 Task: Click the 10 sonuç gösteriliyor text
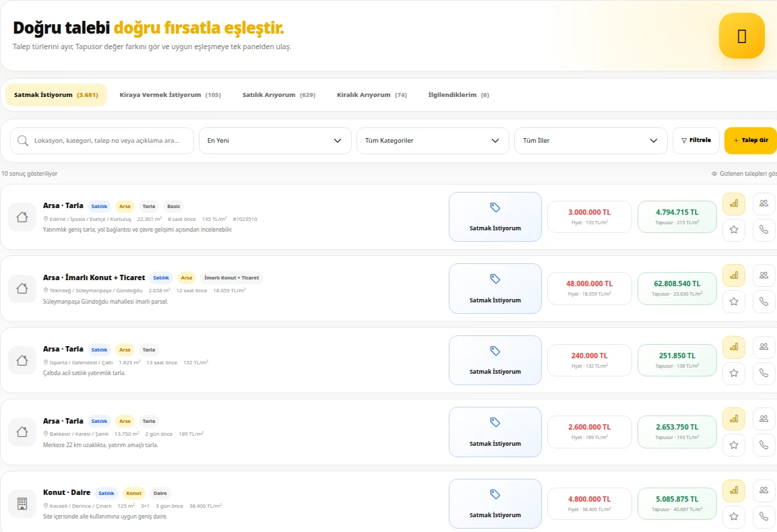29,174
